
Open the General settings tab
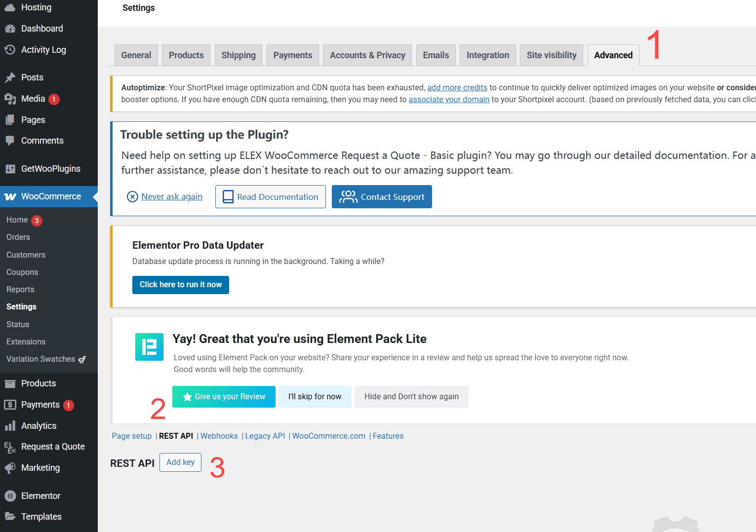[x=136, y=55]
